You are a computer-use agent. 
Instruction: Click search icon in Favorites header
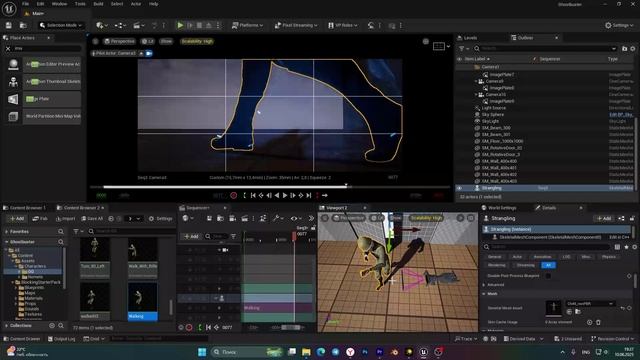click(61, 231)
